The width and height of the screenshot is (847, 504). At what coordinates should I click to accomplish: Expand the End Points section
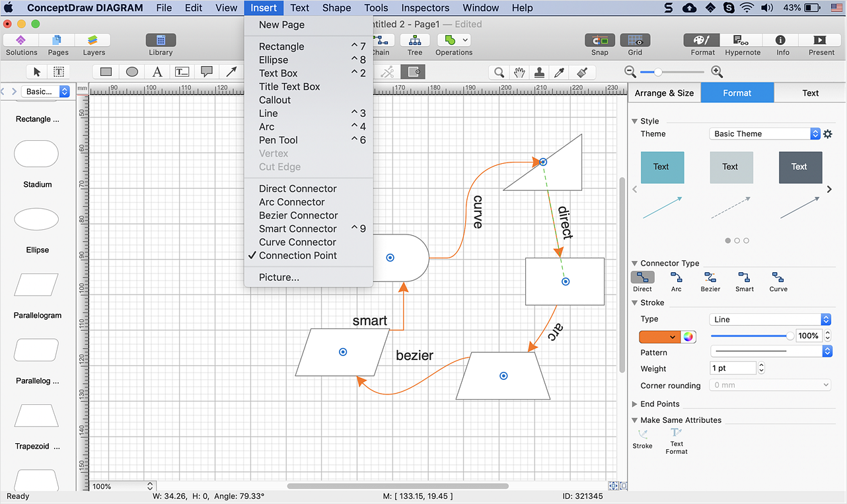point(659,404)
